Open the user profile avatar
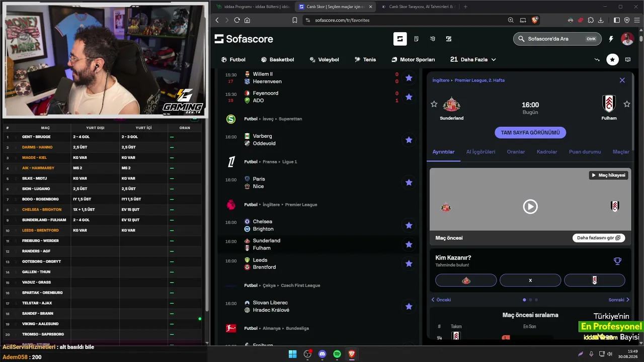The width and height of the screenshot is (644, 362). point(627,39)
